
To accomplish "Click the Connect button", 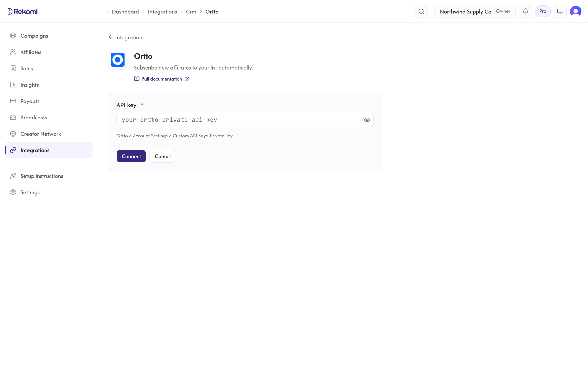I will pyautogui.click(x=131, y=156).
